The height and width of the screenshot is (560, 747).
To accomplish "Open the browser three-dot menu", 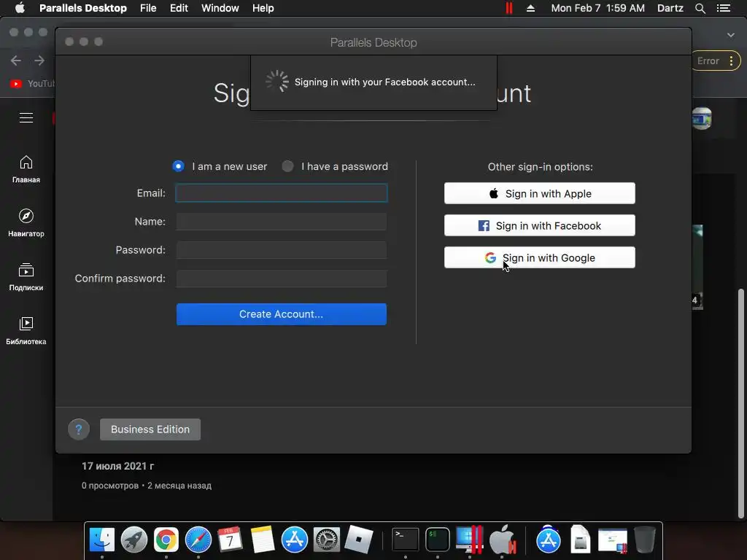I will (x=731, y=61).
